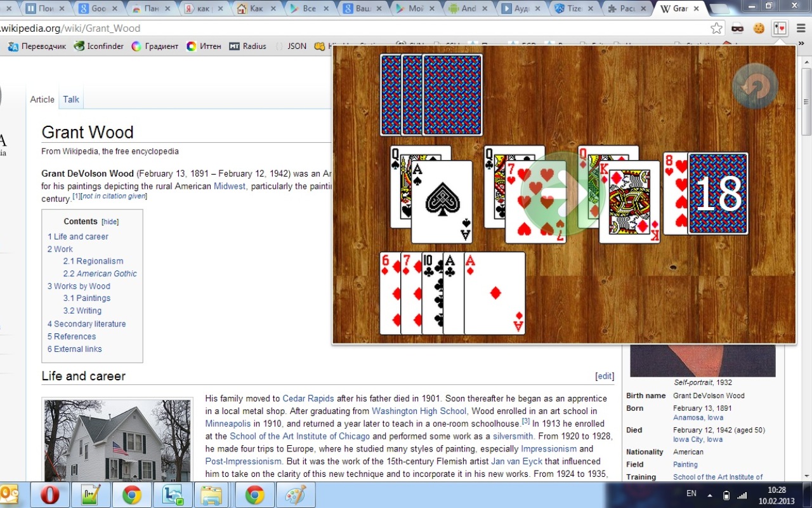The image size is (812, 508).
Task: Open the Iowa City, Iowa link in infobox
Action: pyautogui.click(x=698, y=439)
